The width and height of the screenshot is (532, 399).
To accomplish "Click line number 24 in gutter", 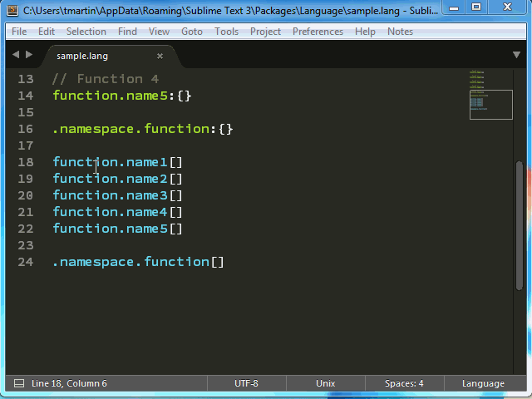I will [x=26, y=262].
